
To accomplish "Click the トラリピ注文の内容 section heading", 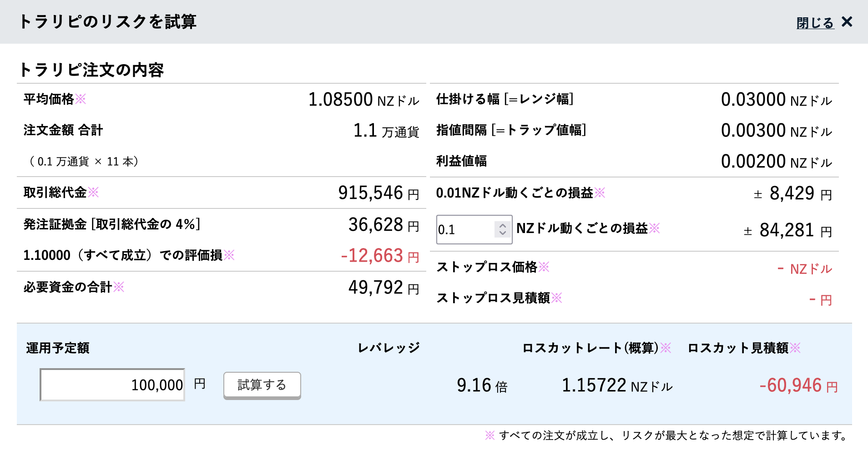I will (91, 70).
